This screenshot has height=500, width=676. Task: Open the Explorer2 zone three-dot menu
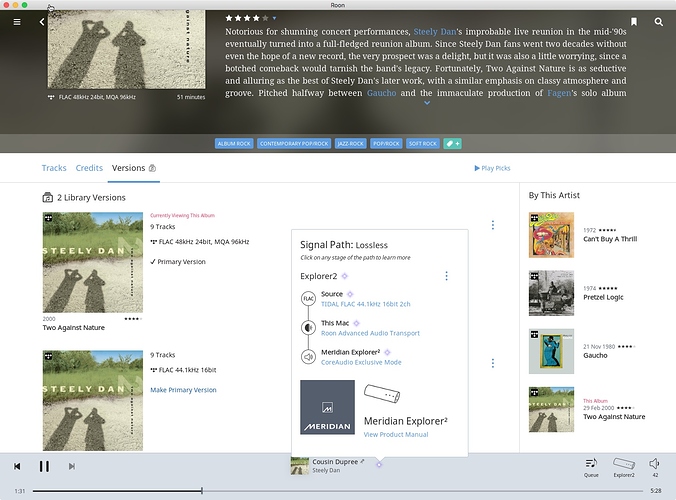click(x=446, y=276)
